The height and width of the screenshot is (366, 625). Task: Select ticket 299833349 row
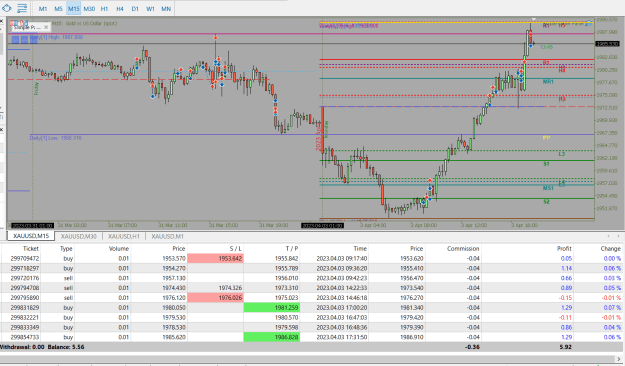tap(311, 327)
